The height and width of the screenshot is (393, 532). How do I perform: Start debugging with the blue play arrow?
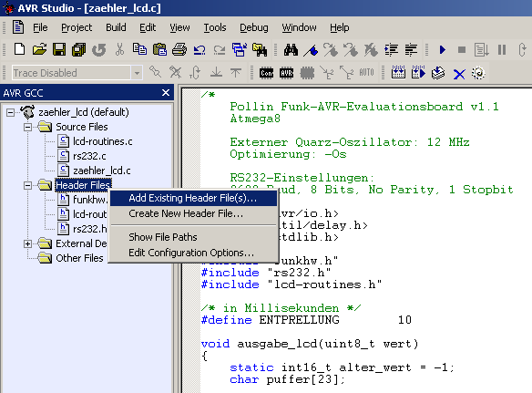coord(442,50)
